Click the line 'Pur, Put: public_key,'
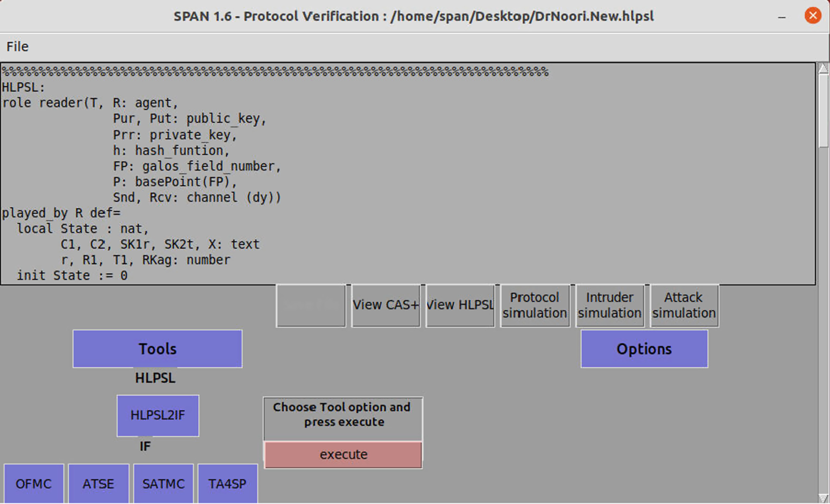 (190, 119)
